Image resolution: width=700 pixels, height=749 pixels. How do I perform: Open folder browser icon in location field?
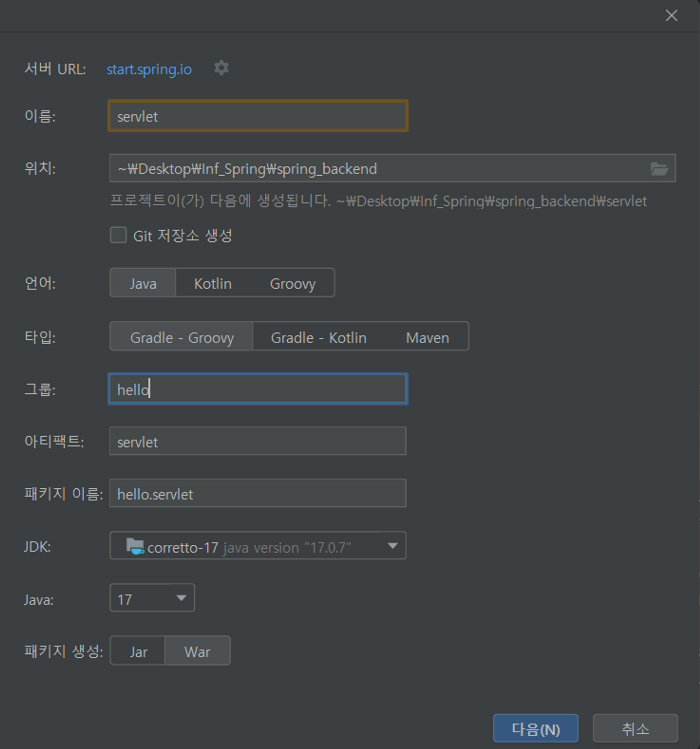[x=659, y=168]
